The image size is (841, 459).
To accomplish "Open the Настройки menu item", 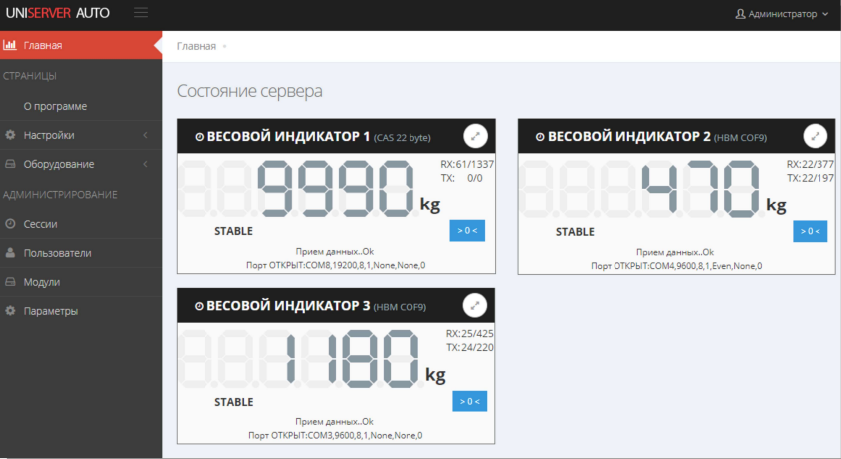I will (81, 135).
